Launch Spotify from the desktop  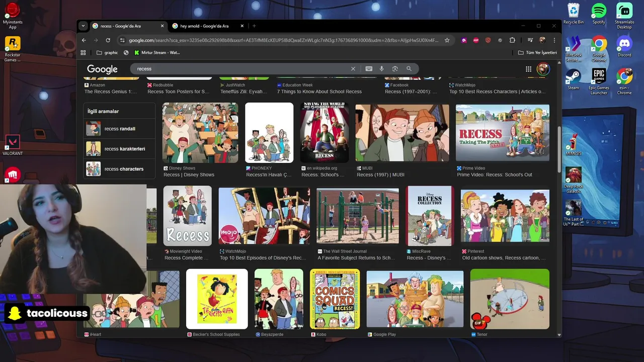pyautogui.click(x=599, y=14)
